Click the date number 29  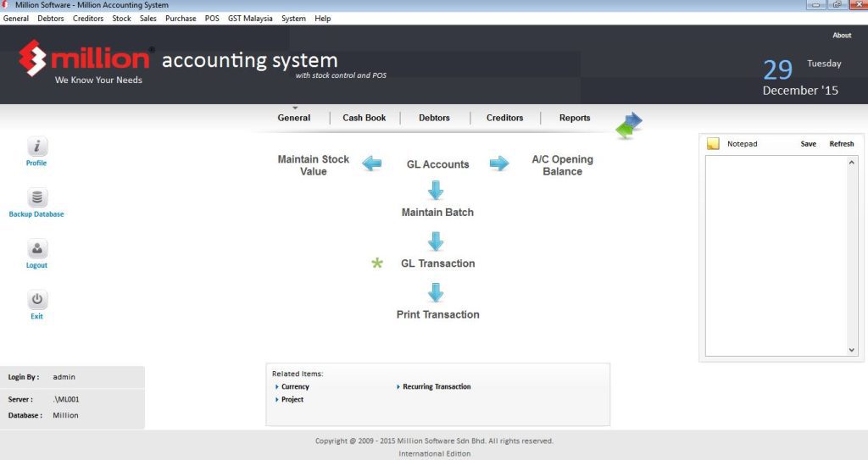[778, 69]
